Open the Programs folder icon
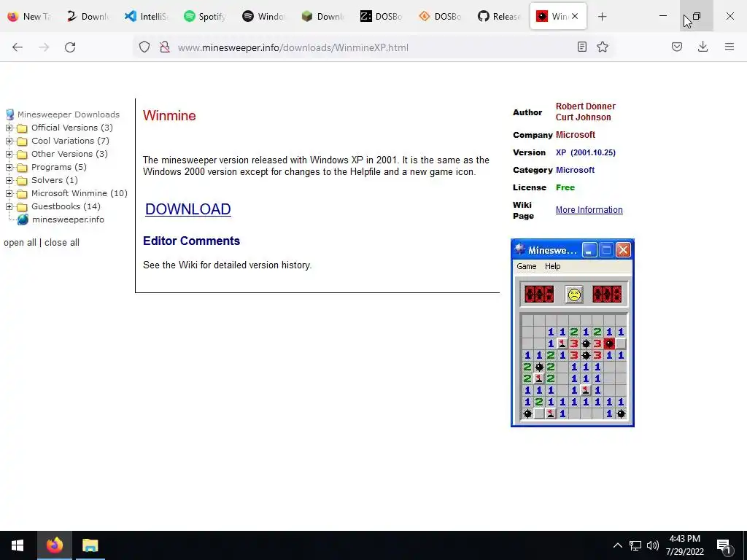The width and height of the screenshot is (747, 560). click(x=22, y=168)
